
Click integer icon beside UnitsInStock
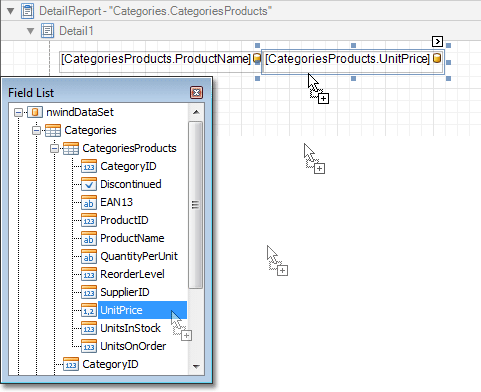click(89, 328)
